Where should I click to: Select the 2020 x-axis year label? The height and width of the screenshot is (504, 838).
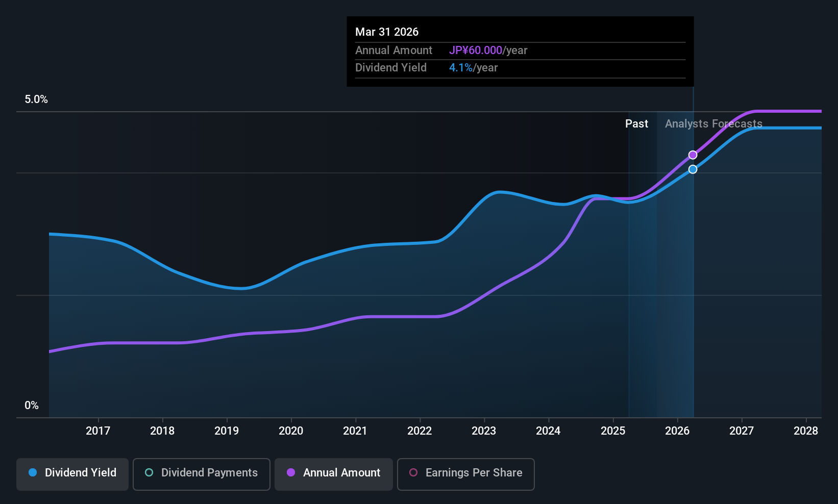pos(291,431)
